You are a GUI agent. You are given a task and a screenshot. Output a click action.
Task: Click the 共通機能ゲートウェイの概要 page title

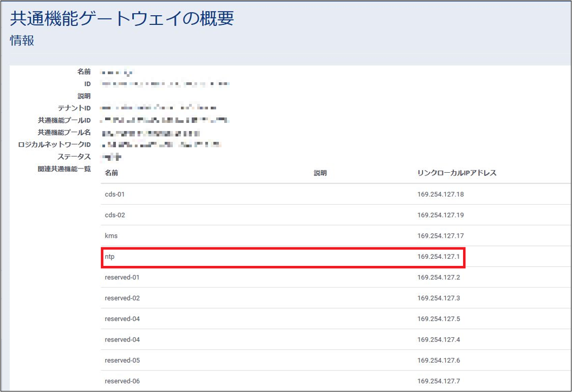click(x=122, y=18)
